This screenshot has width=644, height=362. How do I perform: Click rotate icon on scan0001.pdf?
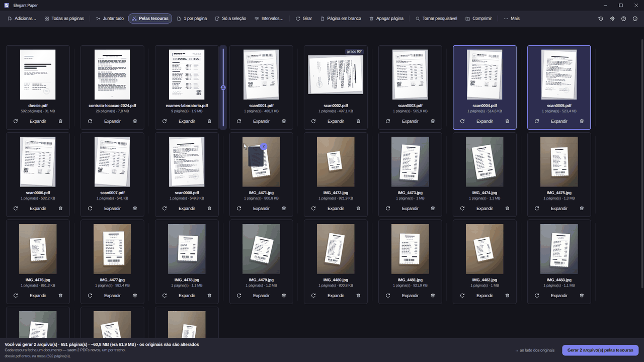tap(239, 121)
